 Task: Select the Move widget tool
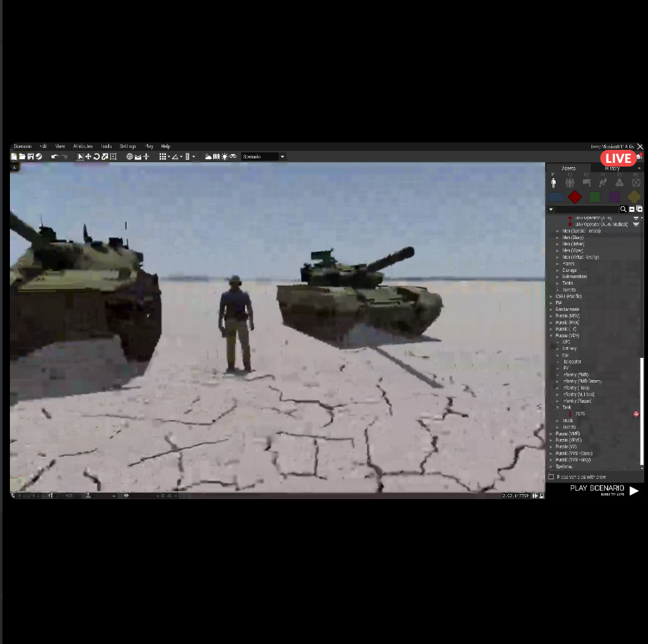[x=89, y=157]
